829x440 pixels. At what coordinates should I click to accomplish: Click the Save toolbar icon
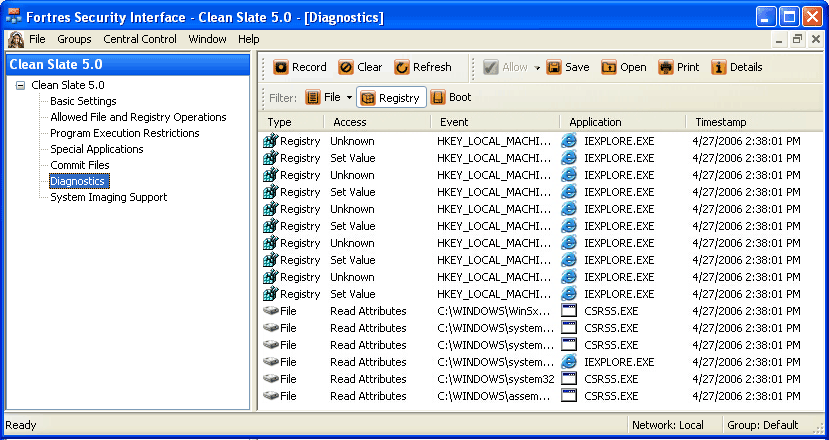554,67
